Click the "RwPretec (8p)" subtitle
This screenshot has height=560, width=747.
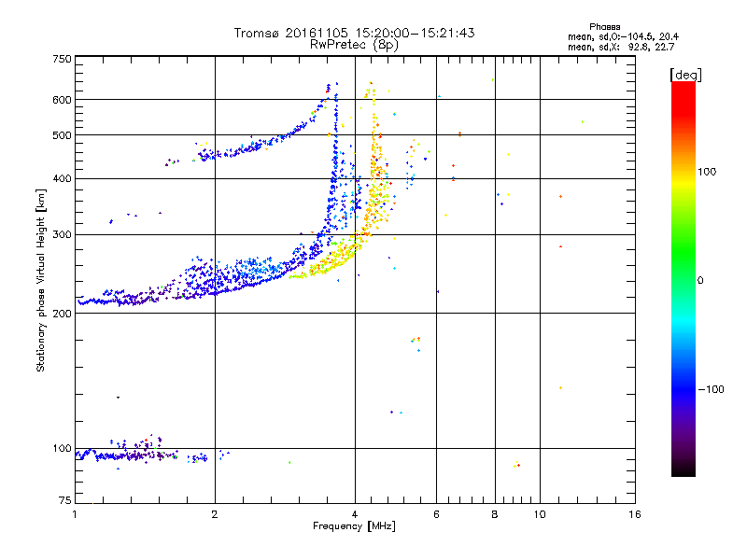click(354, 45)
